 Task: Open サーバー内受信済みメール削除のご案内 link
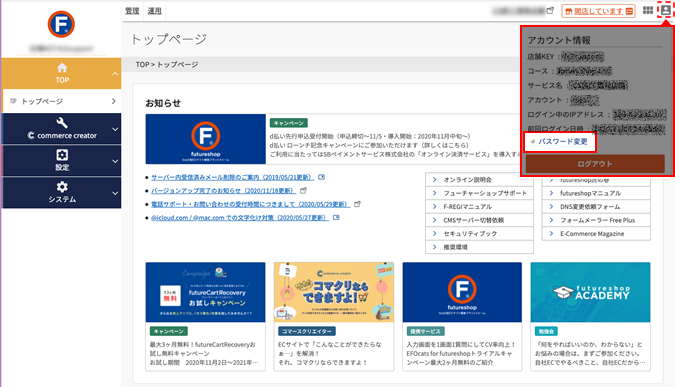[x=232, y=177]
